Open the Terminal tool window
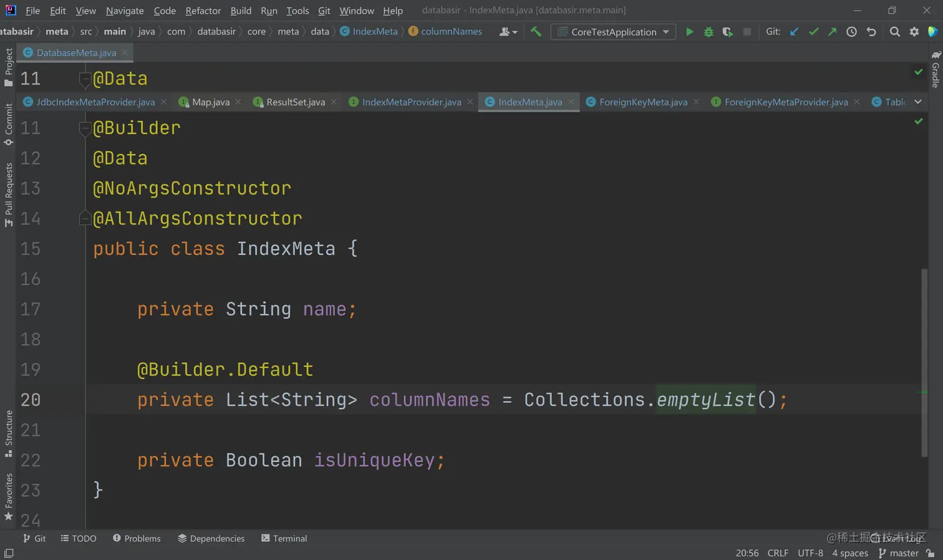 click(x=284, y=538)
